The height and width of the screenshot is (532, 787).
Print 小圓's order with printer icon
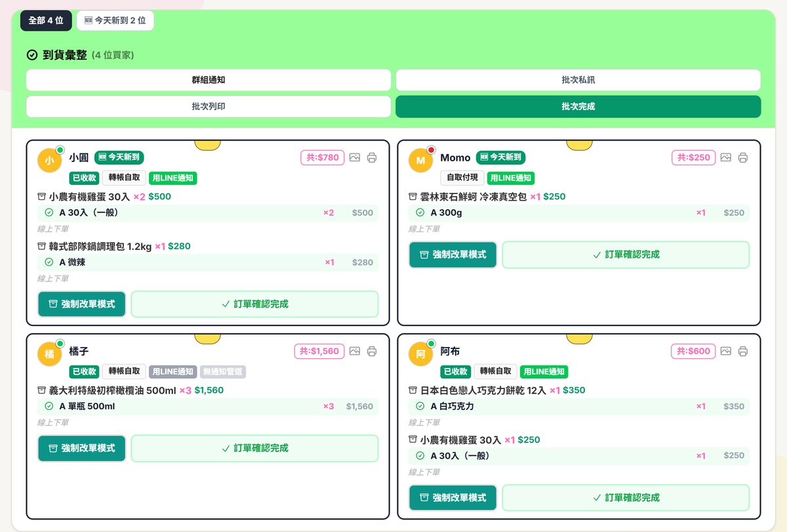click(372, 157)
